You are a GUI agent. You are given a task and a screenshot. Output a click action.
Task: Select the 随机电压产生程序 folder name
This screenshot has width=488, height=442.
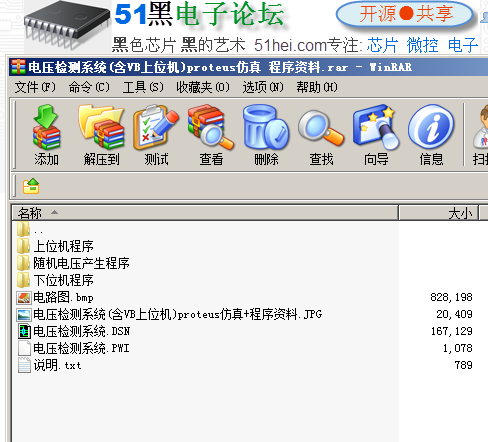point(81,263)
